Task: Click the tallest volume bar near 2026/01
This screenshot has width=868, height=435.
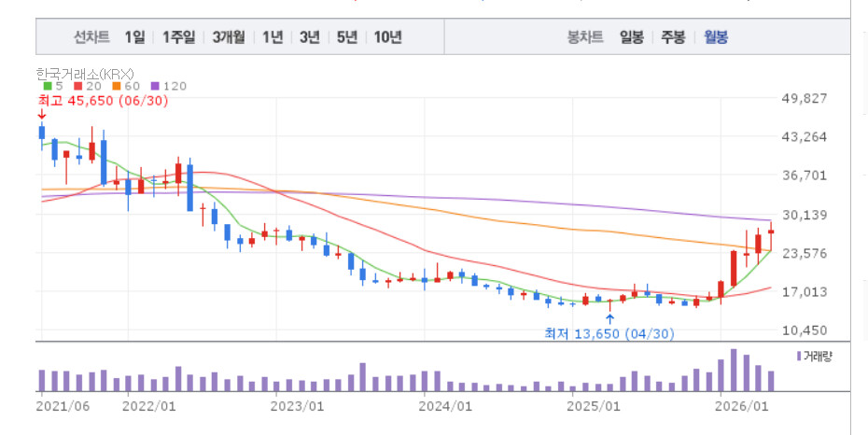Action: click(x=734, y=371)
